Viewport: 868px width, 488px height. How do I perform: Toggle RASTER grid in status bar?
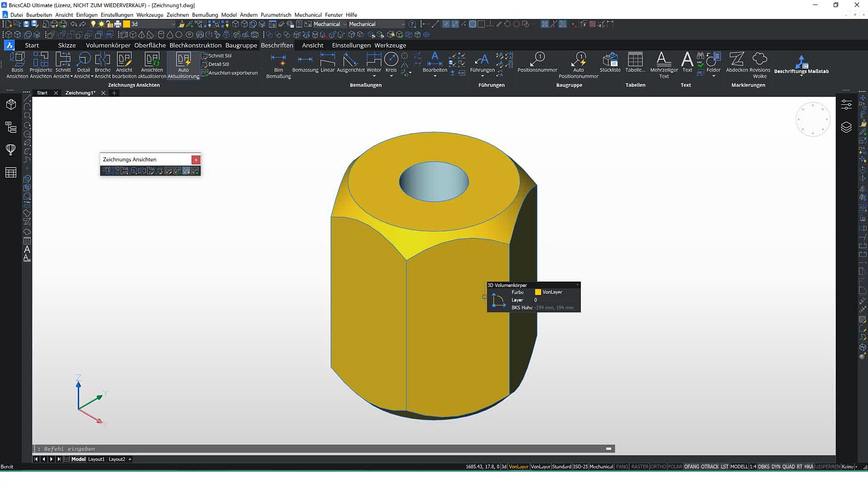(640, 467)
